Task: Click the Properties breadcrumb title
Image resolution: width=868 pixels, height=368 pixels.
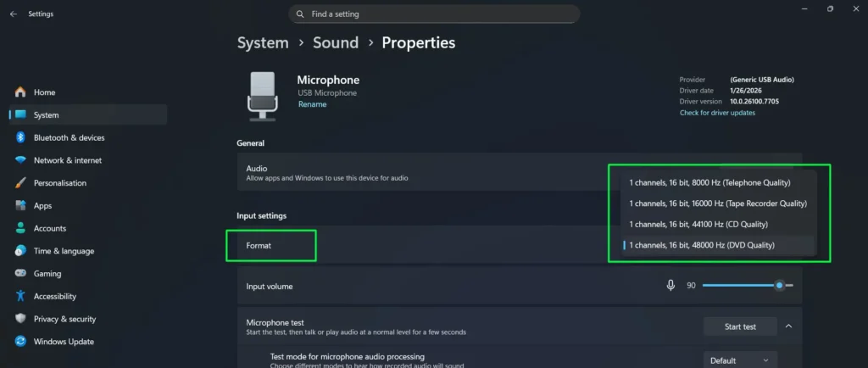Action: [419, 42]
